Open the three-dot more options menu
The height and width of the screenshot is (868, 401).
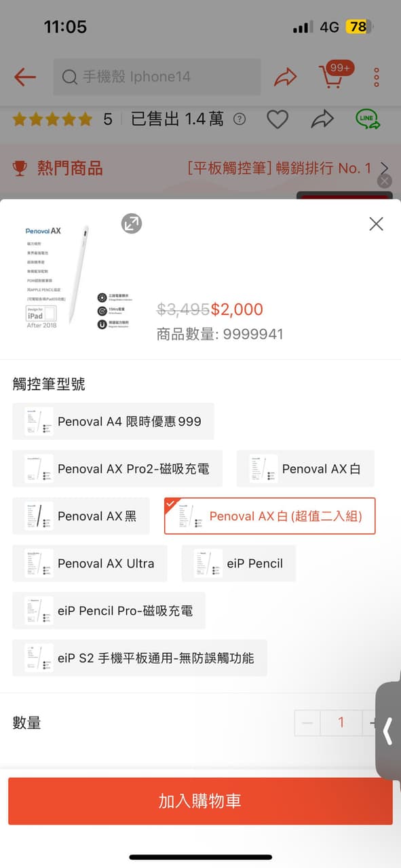pyautogui.click(x=375, y=77)
